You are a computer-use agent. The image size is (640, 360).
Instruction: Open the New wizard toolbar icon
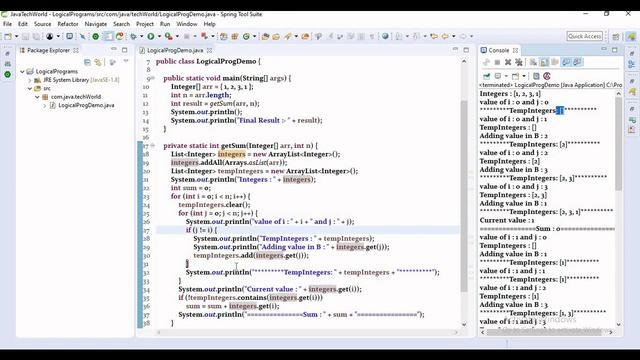[8, 36]
